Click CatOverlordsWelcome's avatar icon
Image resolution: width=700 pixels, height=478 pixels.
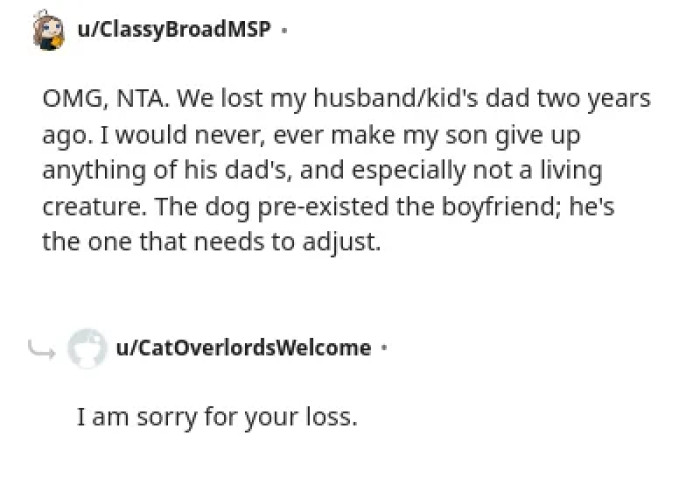(87, 349)
